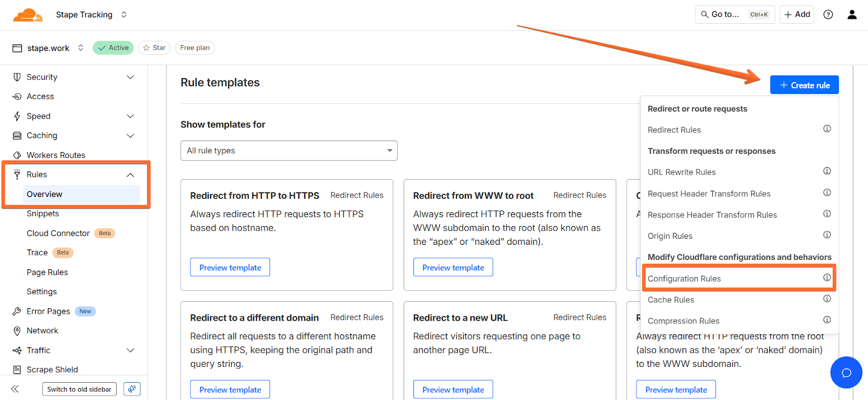This screenshot has width=868, height=400.
Task: Go to Page Rules in sidebar
Action: click(x=47, y=272)
